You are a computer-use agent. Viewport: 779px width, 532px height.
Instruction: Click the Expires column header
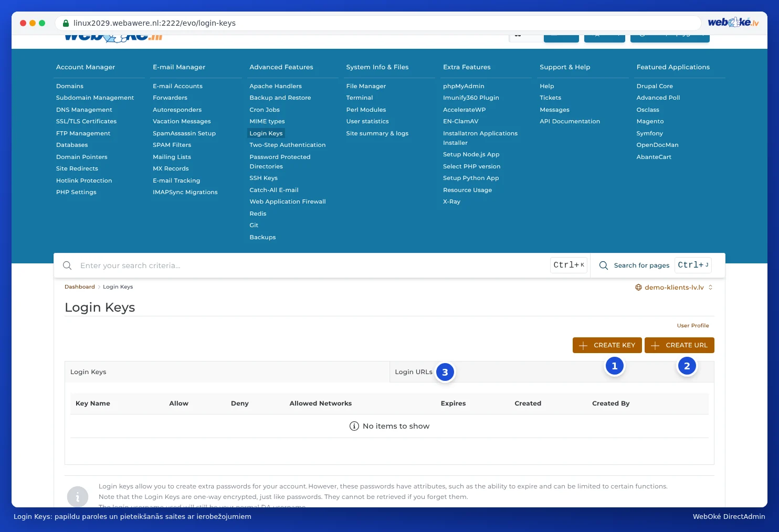(x=453, y=403)
